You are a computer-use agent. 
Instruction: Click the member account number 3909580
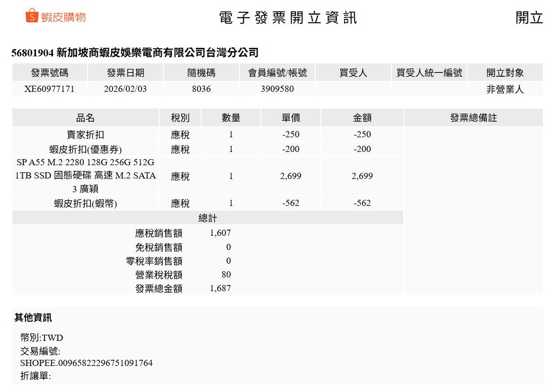(277, 89)
